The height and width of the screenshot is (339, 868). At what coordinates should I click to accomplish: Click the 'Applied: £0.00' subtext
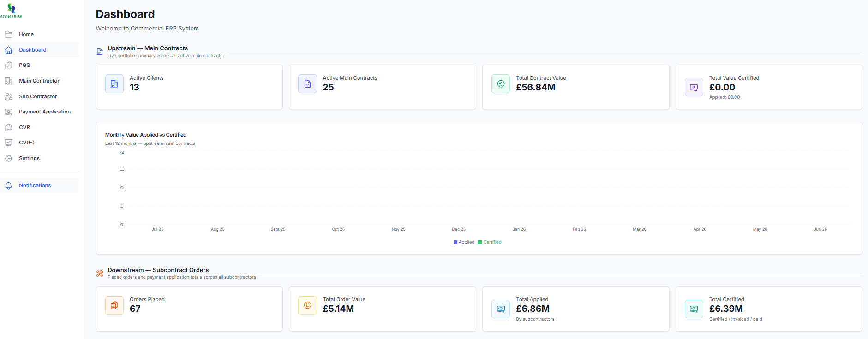tap(724, 97)
